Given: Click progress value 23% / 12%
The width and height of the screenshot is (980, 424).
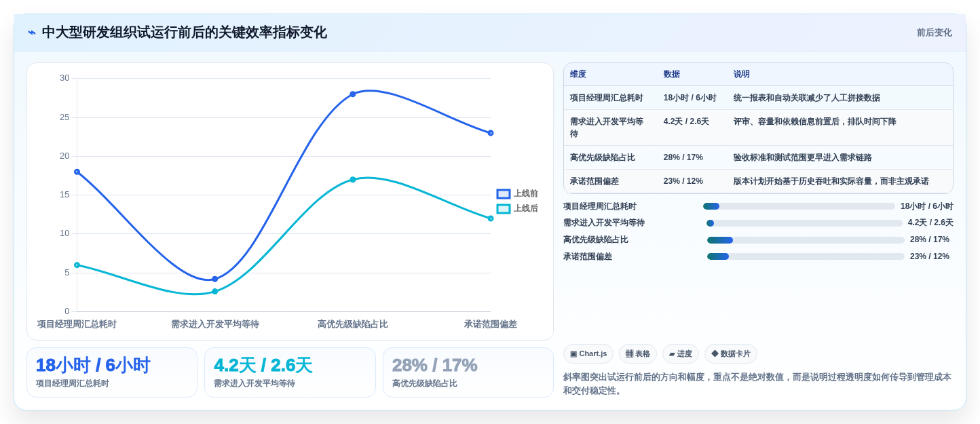Looking at the screenshot, I should click(930, 256).
